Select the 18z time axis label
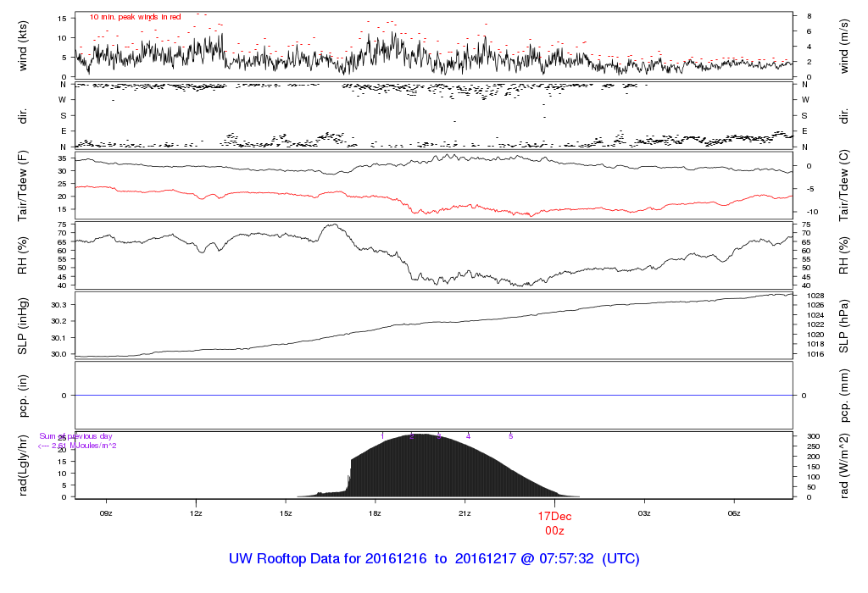This screenshot has height=593, width=868. (375, 513)
